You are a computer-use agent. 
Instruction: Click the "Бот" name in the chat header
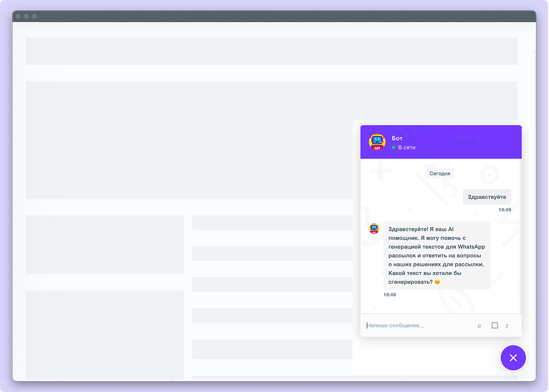point(397,138)
